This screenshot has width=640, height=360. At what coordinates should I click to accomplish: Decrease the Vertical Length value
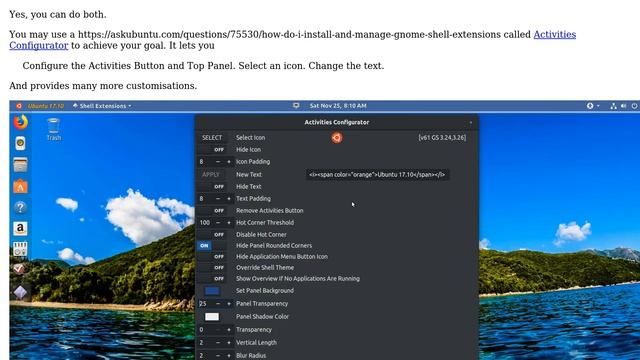[x=218, y=343]
